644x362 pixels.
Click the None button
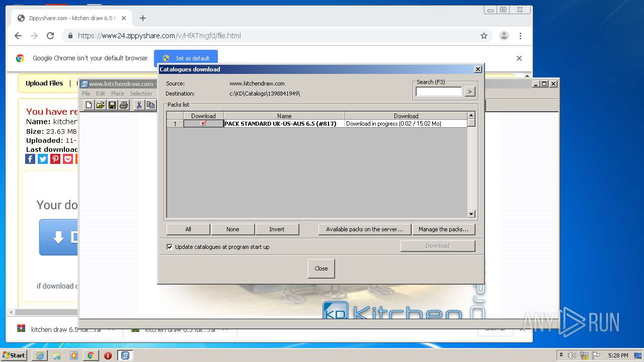coord(232,229)
